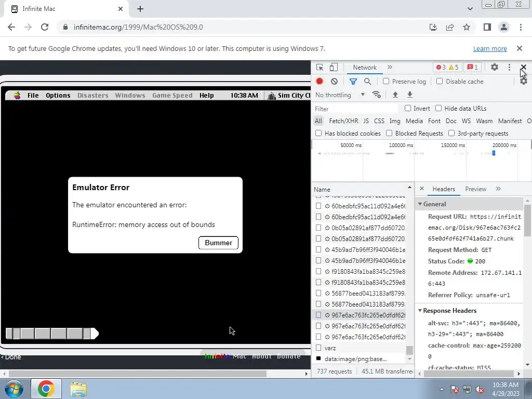Viewport: 532px width, 399px height.
Task: Click the Bummer button in error dialog
Action: point(218,243)
